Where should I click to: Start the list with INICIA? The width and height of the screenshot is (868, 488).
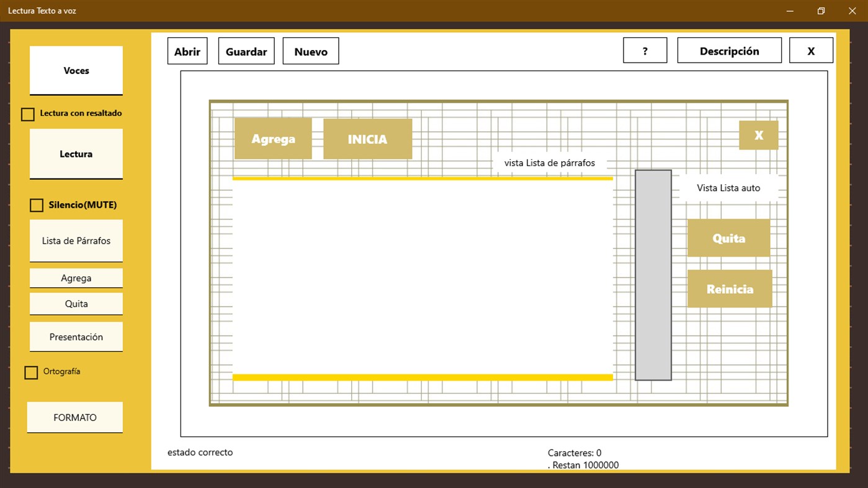click(x=367, y=139)
